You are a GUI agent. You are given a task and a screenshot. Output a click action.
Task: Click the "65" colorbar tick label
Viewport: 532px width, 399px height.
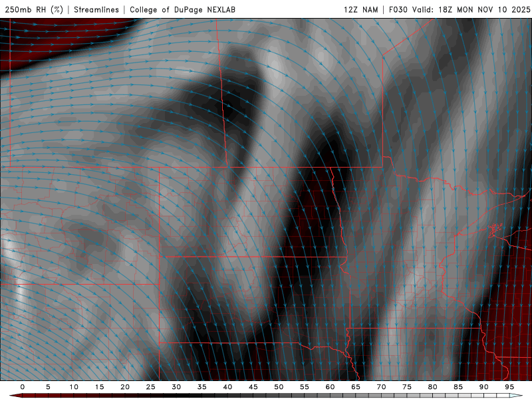(x=356, y=387)
